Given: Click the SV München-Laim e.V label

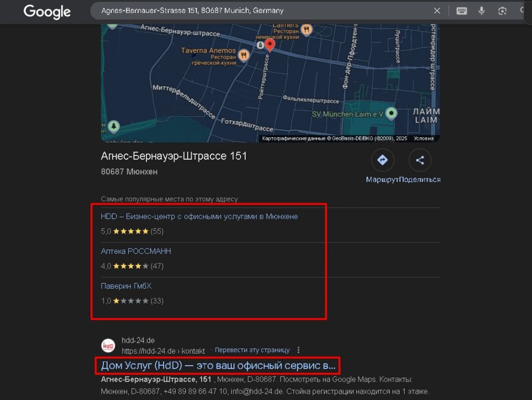Looking at the screenshot, I should pos(348,114).
